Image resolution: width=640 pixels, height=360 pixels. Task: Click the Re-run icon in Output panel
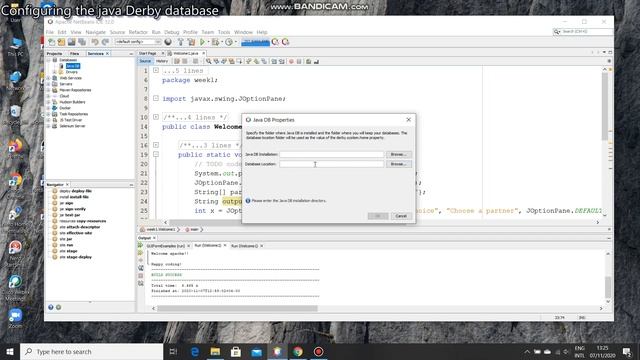(140, 245)
